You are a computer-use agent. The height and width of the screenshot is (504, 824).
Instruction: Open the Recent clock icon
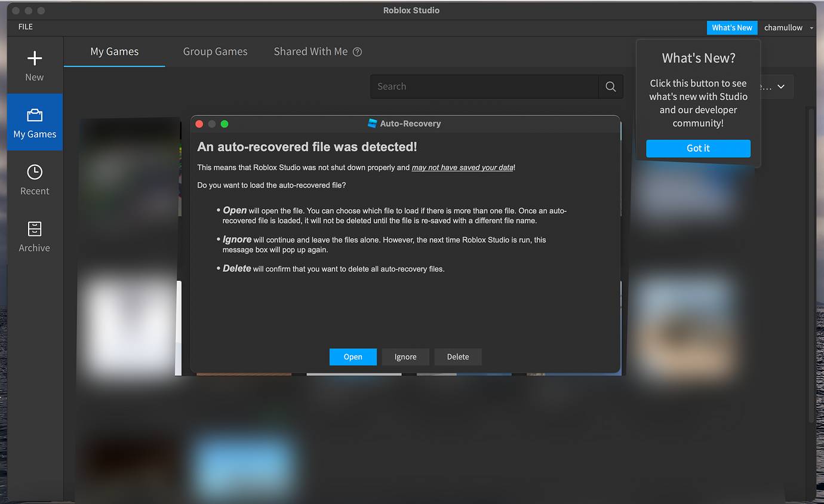[x=35, y=172]
